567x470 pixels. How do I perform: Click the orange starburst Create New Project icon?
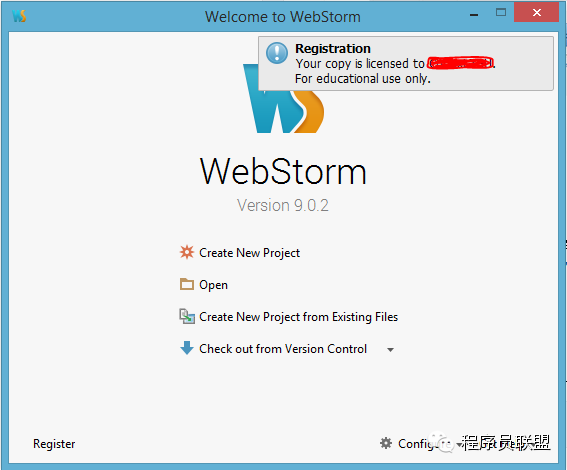coord(187,252)
